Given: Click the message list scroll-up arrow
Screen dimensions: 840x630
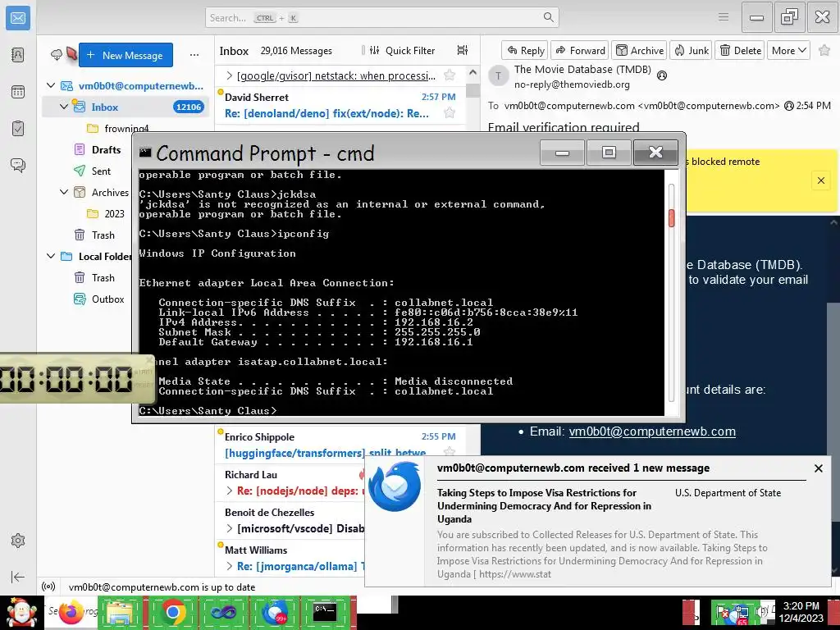Looking at the screenshot, I should click(472, 72).
